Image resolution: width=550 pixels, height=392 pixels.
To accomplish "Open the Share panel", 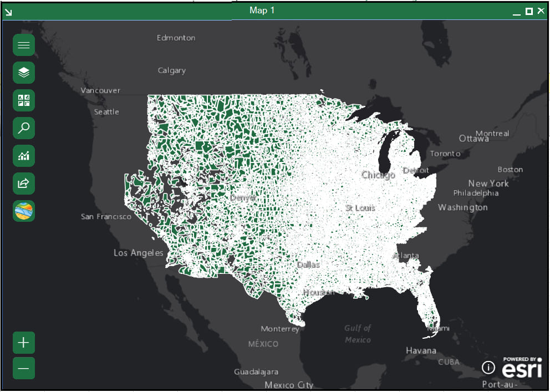I will [23, 184].
